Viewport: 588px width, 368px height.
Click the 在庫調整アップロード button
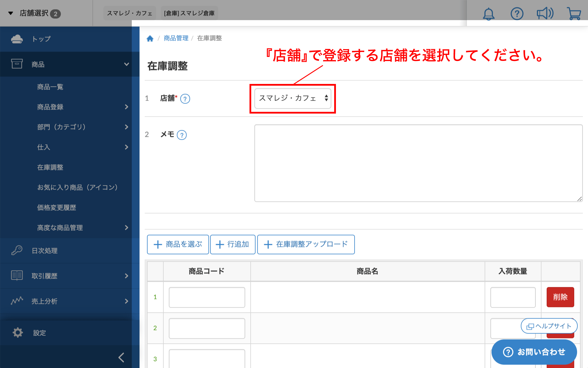pyautogui.click(x=306, y=244)
